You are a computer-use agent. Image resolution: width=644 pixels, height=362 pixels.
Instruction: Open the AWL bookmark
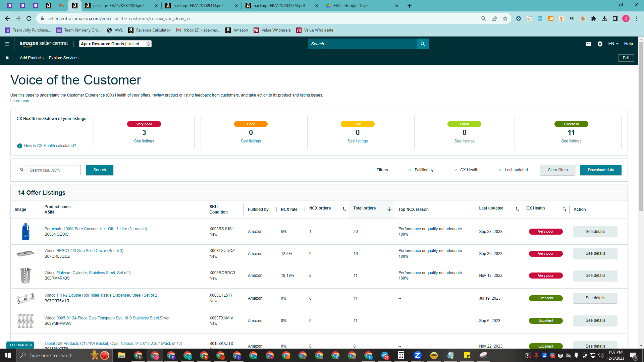[x=115, y=30]
